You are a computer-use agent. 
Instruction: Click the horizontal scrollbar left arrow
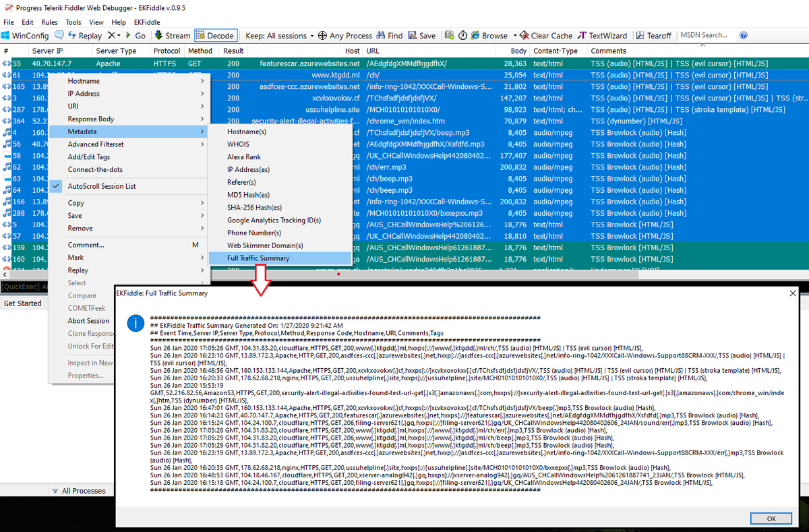4,275
